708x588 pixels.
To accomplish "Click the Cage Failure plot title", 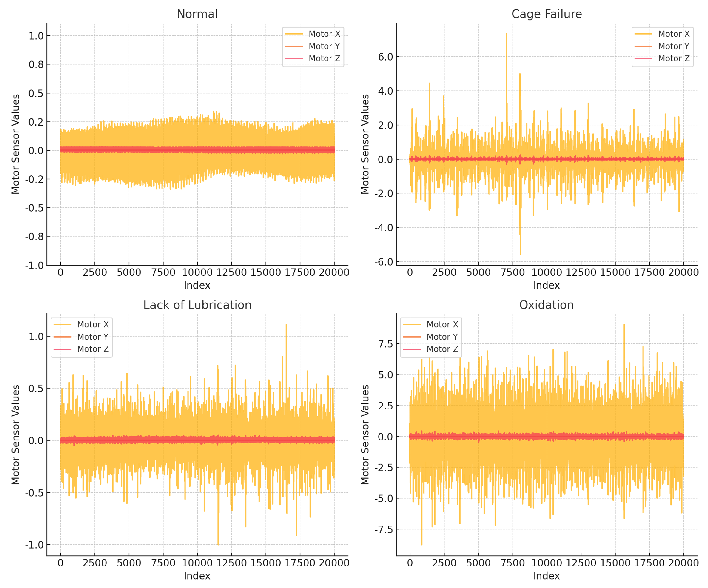I will point(546,14).
